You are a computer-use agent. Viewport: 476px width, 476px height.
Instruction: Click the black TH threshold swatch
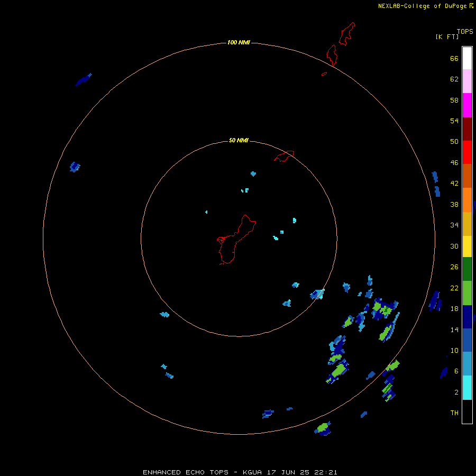pyautogui.click(x=467, y=411)
